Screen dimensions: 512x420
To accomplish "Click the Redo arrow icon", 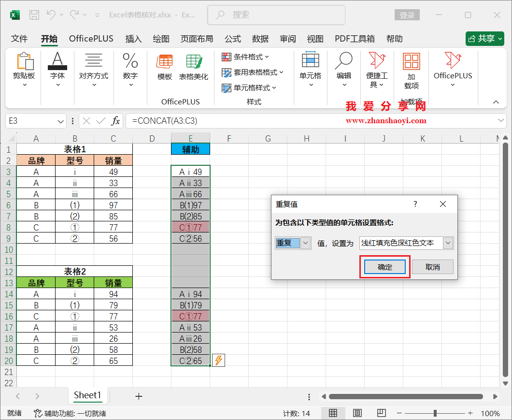I will point(75,14).
